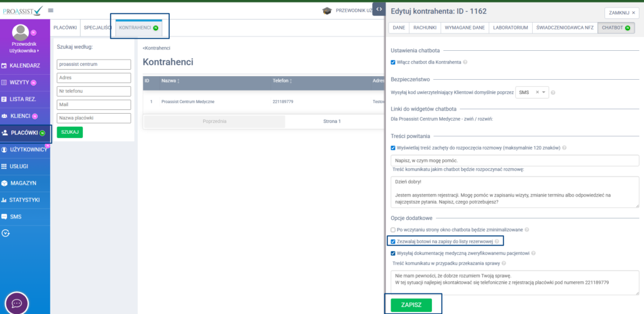Expand the circled chevron below SMS in sidebar
The image size is (644, 314).
6,233
